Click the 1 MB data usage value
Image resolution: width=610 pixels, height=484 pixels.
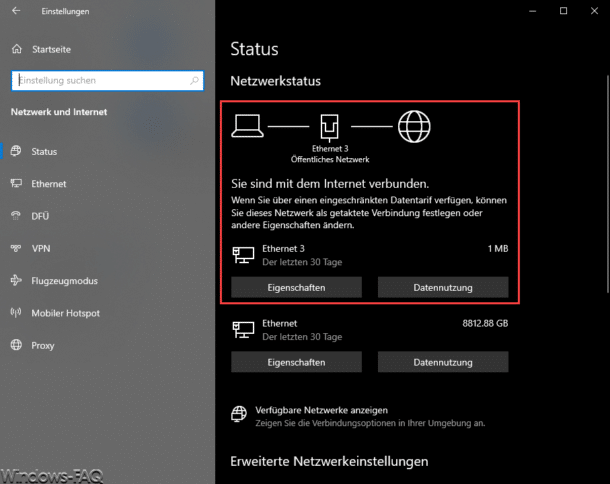(498, 249)
